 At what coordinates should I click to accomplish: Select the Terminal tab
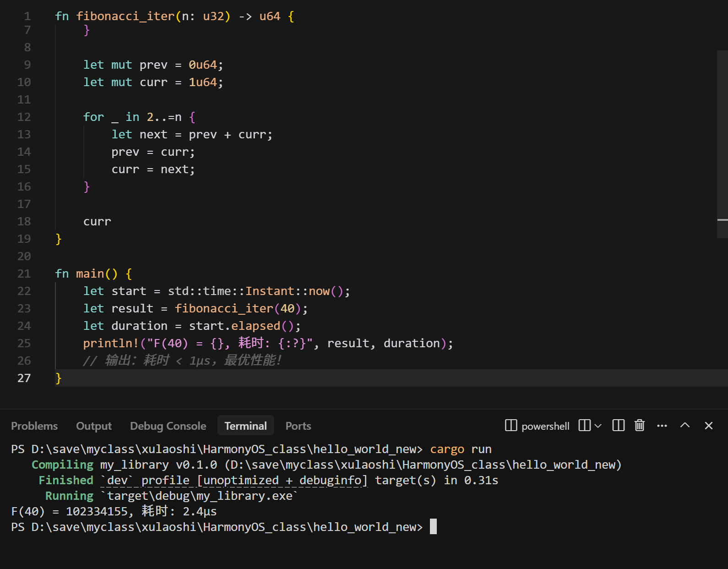pyautogui.click(x=246, y=426)
